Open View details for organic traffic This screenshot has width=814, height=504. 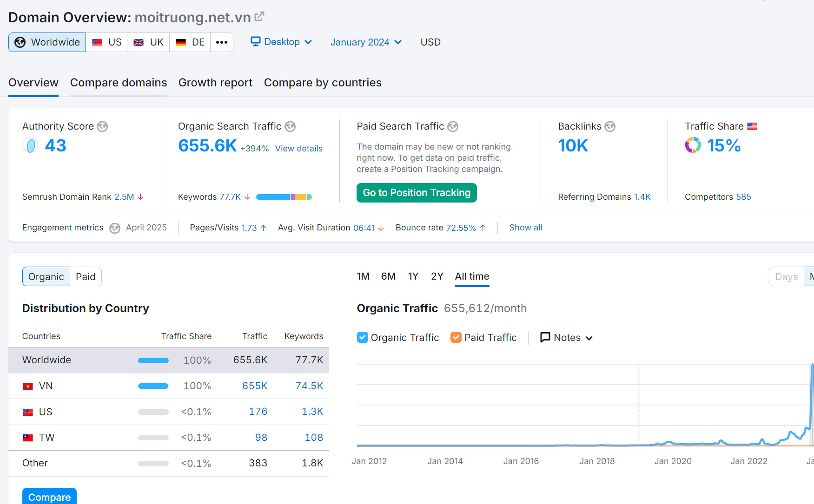pos(298,148)
